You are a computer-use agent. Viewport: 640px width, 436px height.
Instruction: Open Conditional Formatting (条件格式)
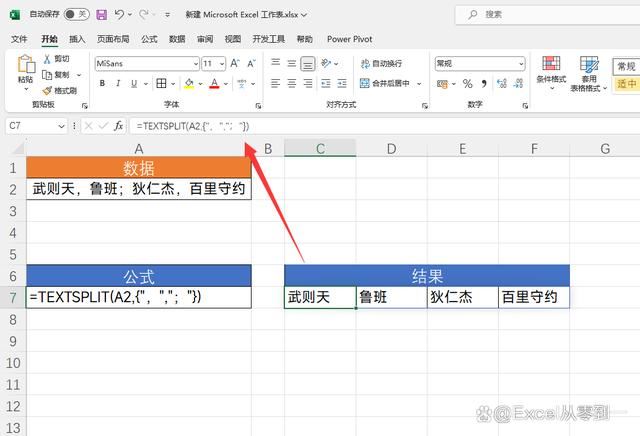click(x=550, y=68)
